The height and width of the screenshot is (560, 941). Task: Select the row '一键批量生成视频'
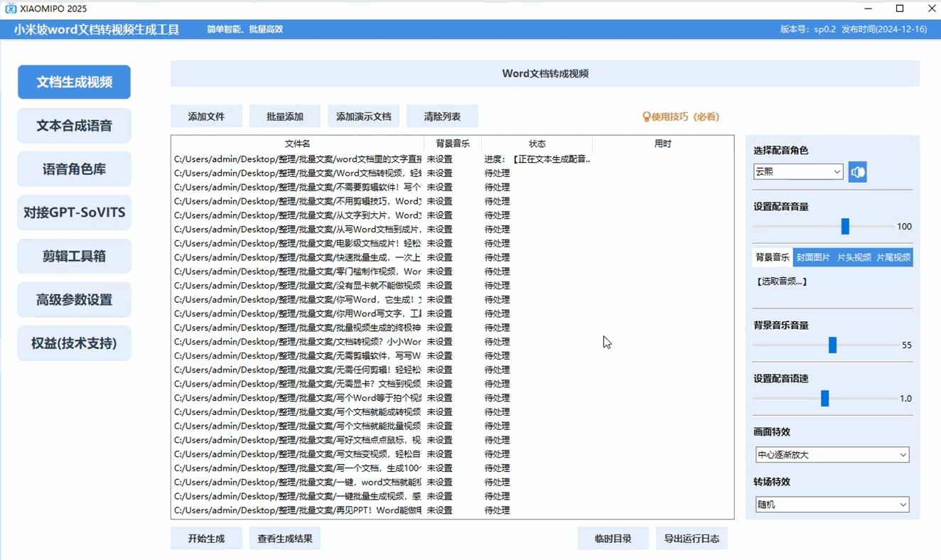click(x=452, y=496)
